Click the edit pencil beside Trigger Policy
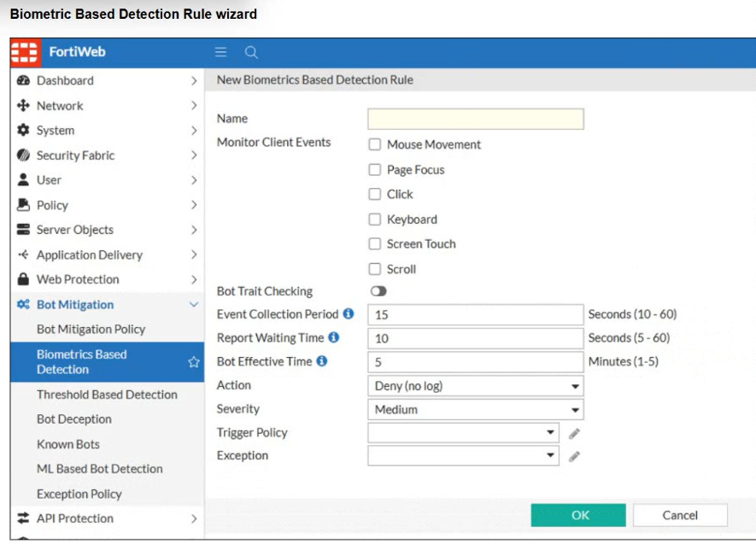The image size is (756, 544). 574,433
